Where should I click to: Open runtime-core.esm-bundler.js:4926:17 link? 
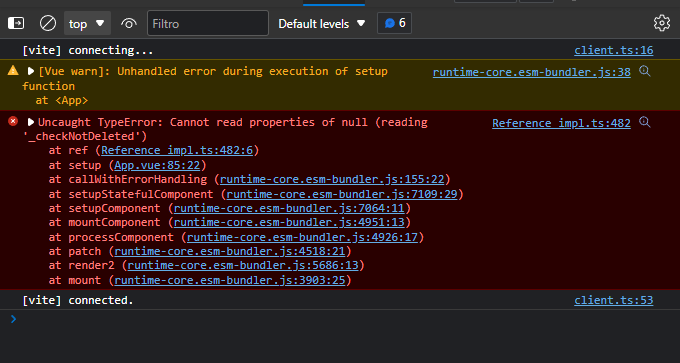pos(302,237)
